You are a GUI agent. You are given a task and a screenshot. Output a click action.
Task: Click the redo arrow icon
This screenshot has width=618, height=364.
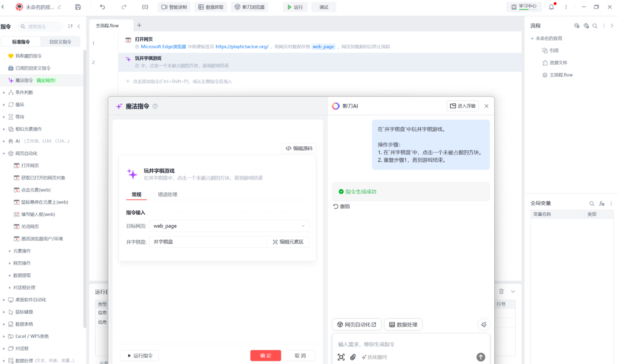click(124, 7)
